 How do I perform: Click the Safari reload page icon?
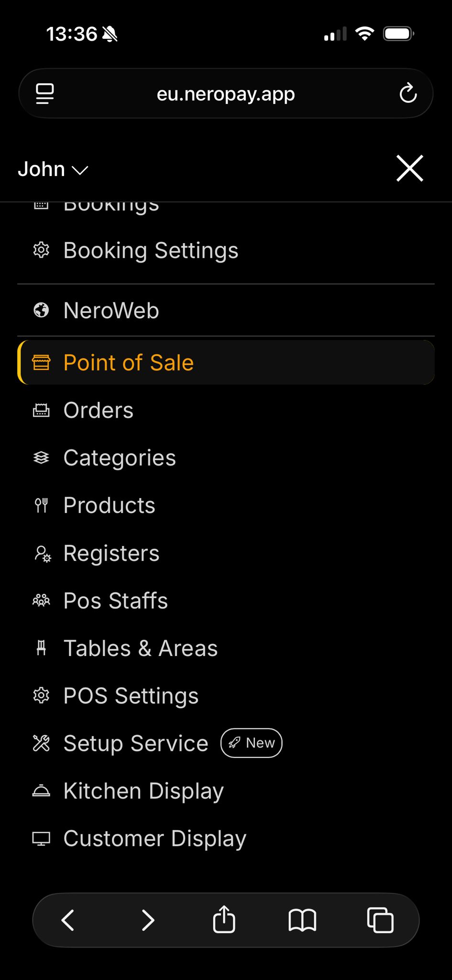[408, 93]
